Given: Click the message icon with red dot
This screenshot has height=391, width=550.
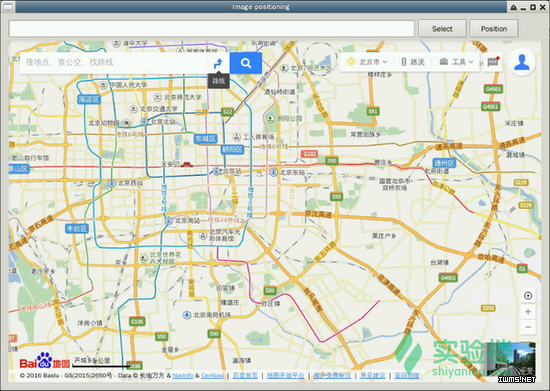Looking at the screenshot, I should click(x=493, y=62).
